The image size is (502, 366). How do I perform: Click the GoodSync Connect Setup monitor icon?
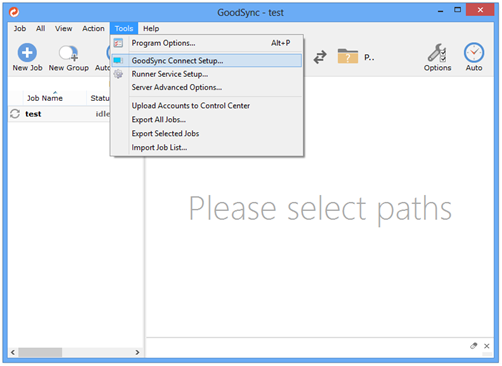pyautogui.click(x=118, y=61)
